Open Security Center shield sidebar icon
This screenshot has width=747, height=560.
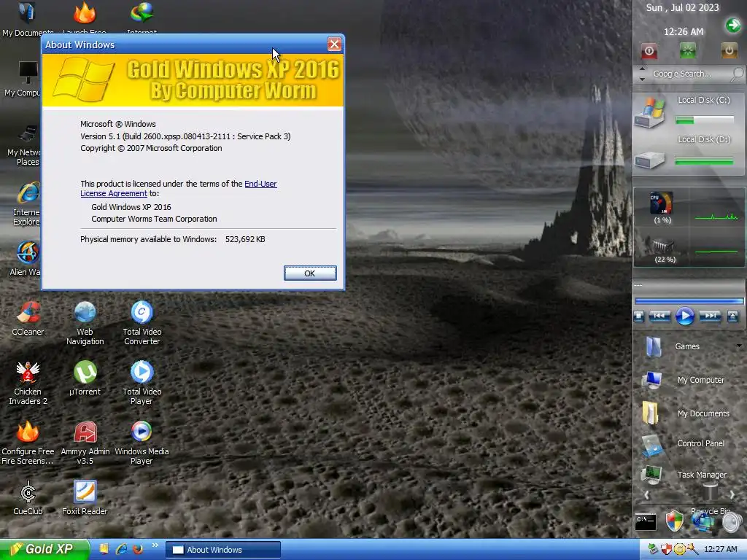pyautogui.click(x=674, y=521)
